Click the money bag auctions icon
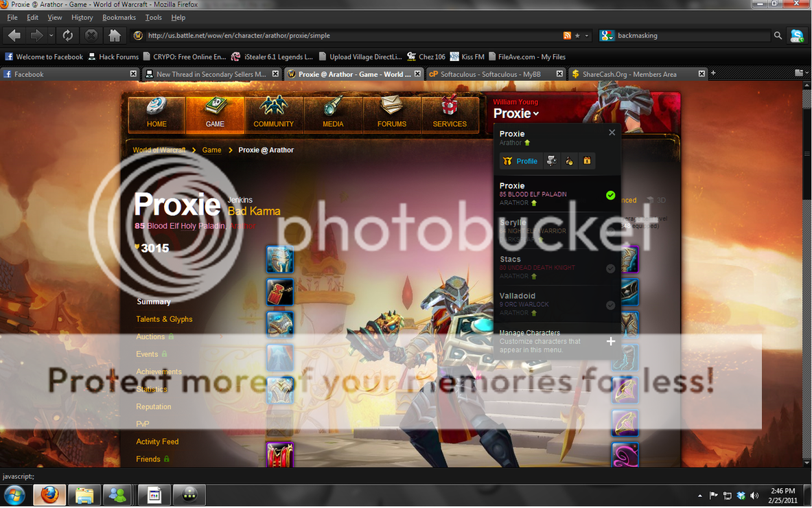This screenshot has height=508, width=812. pos(570,161)
